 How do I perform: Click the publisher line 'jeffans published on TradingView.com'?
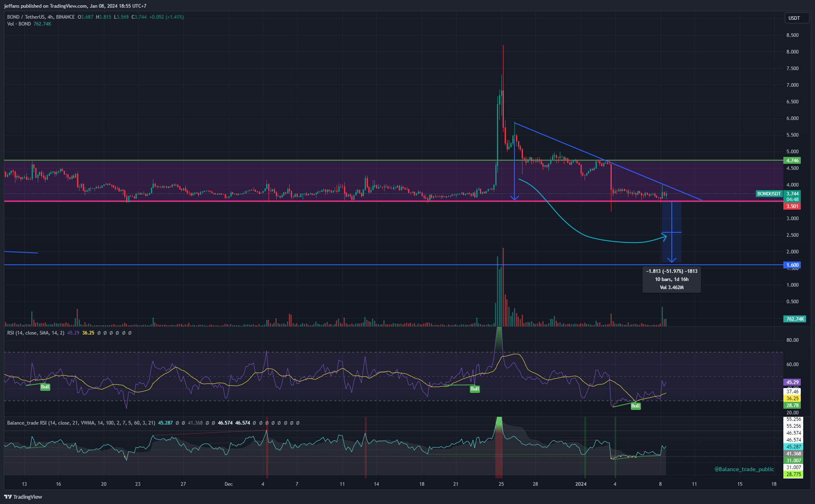click(46, 6)
